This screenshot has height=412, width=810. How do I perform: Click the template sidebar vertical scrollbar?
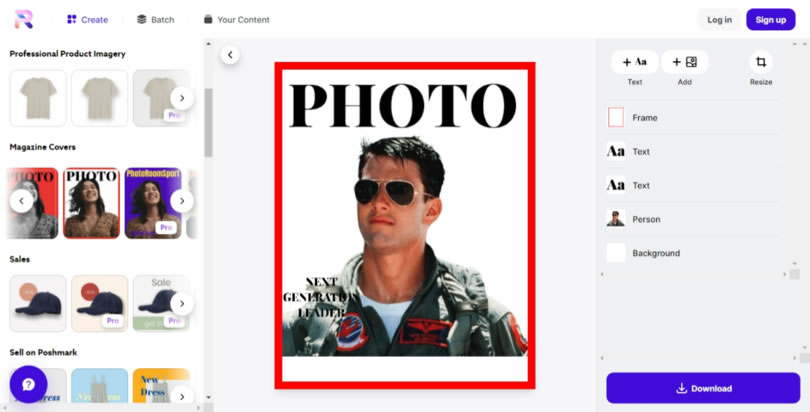tap(208, 123)
